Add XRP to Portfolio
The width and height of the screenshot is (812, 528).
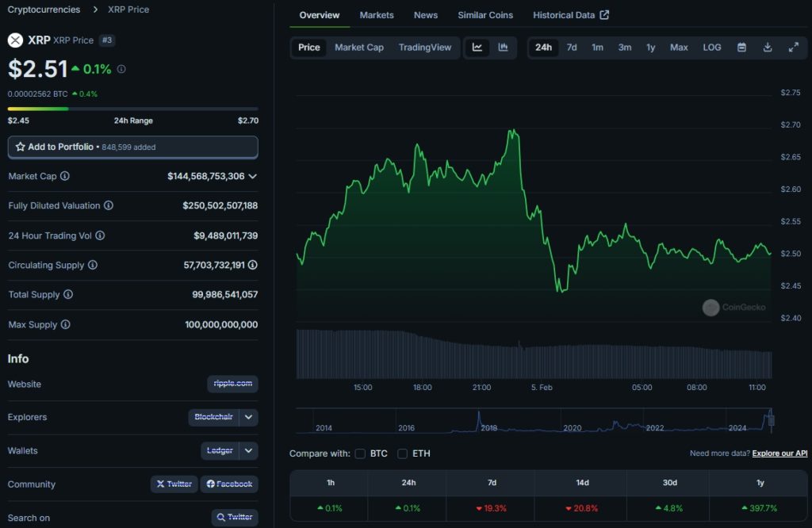coord(132,147)
